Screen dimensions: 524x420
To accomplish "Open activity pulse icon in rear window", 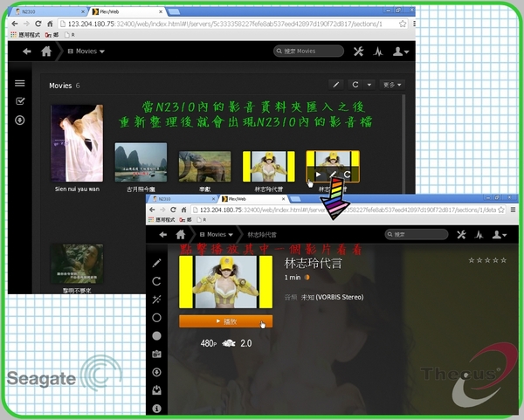I will [378, 52].
